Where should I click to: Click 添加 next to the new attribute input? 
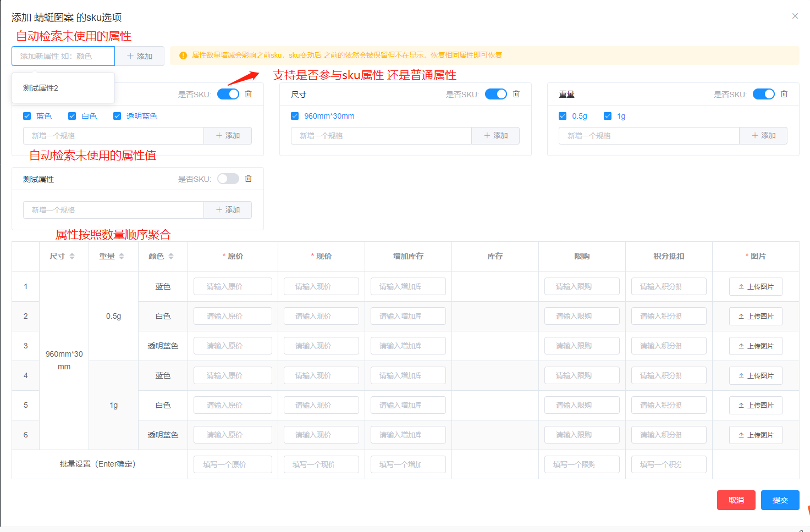pos(139,56)
